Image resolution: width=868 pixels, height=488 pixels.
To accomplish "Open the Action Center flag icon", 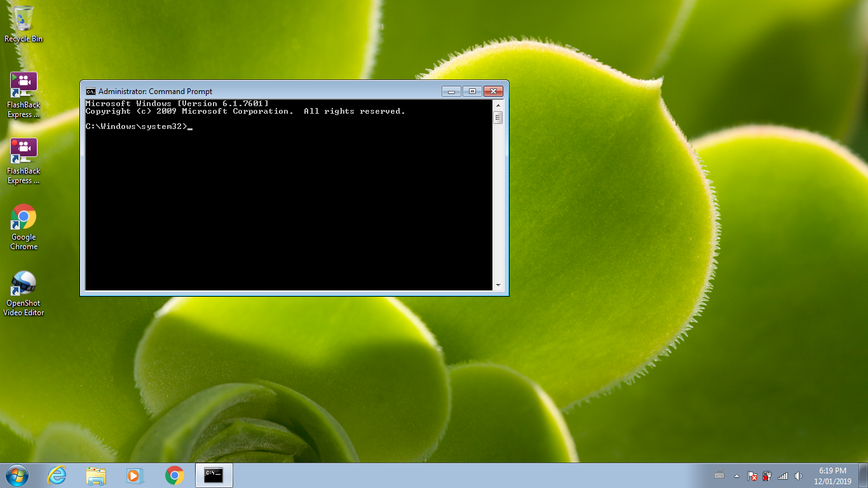I will 752,475.
